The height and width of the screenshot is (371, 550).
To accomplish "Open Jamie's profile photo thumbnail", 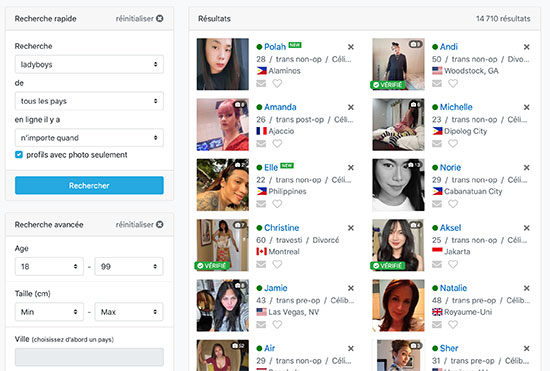I will pyautogui.click(x=223, y=305).
